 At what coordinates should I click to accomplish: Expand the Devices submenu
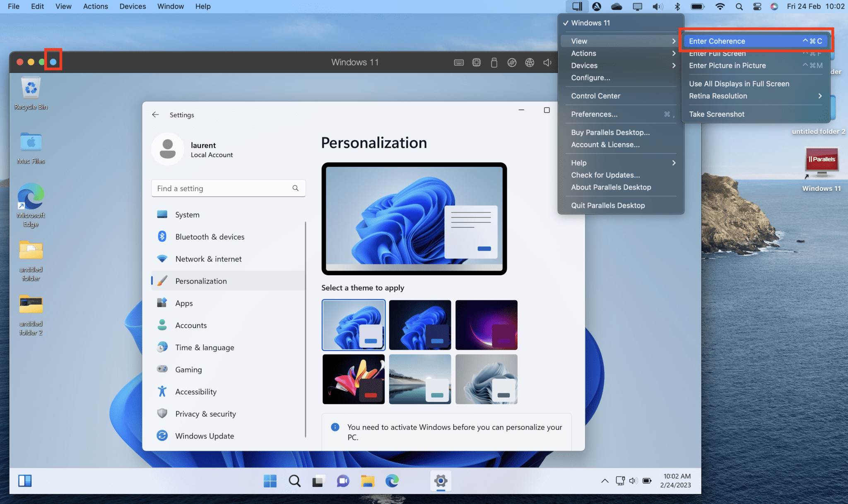[x=621, y=65]
